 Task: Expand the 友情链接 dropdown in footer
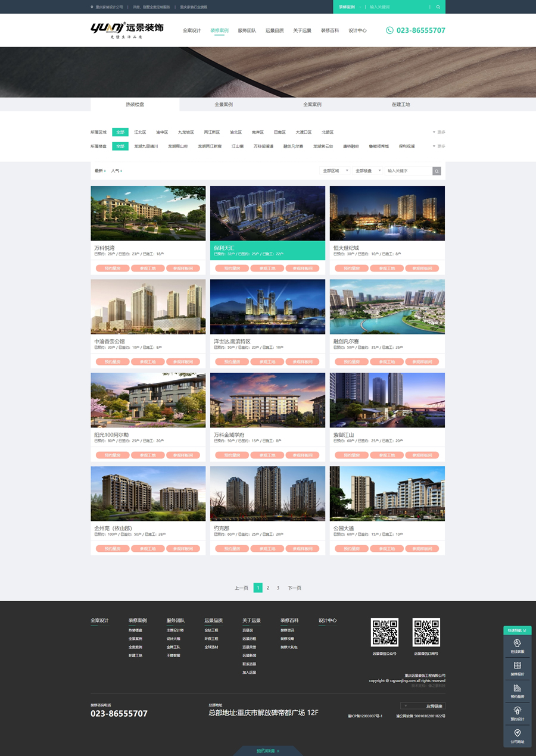423,706
